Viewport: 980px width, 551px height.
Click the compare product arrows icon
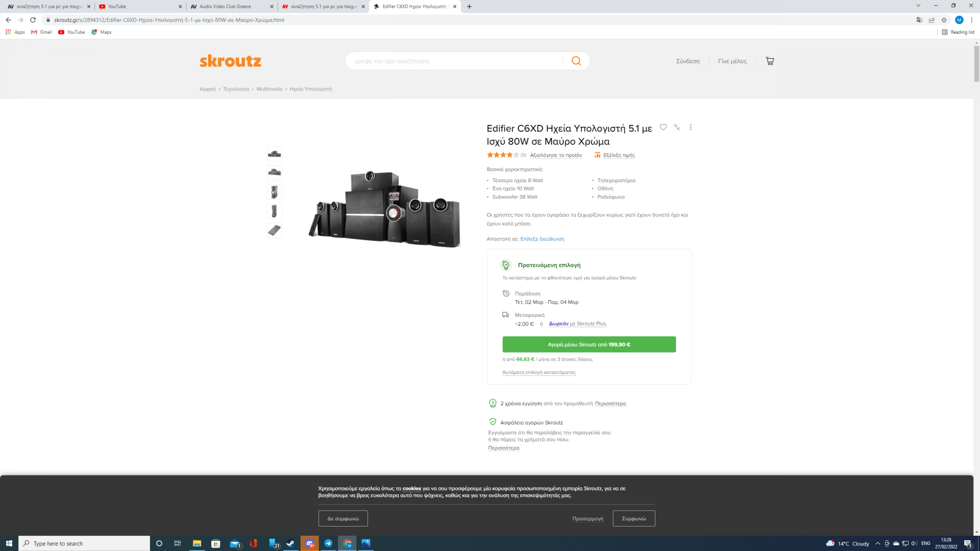[x=677, y=127]
